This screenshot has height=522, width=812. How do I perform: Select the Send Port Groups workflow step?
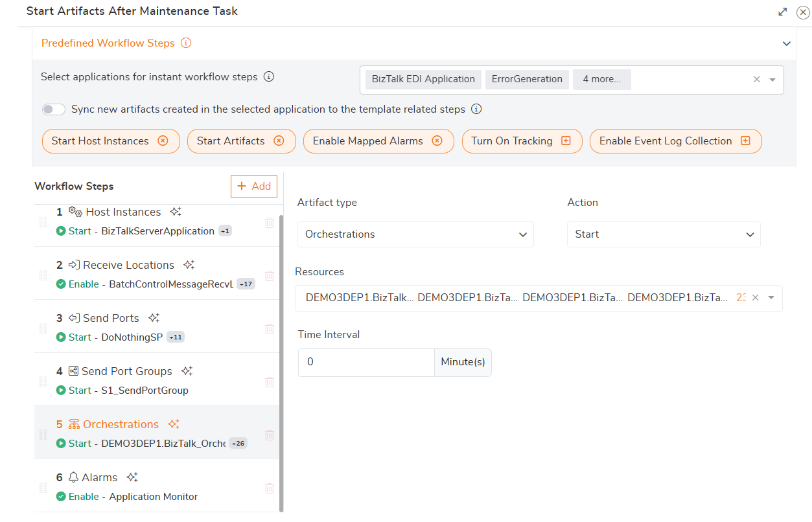(127, 370)
